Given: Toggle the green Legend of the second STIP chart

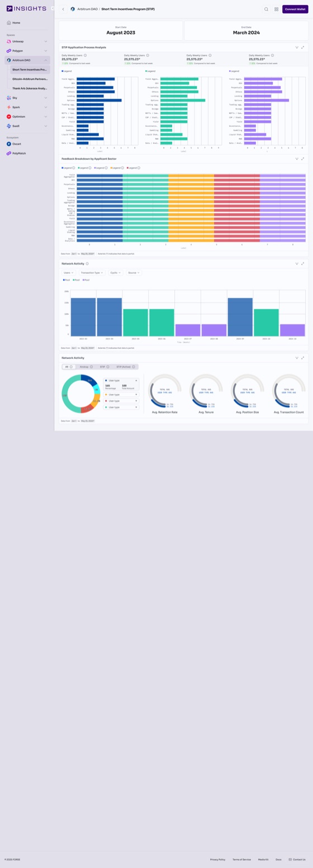Looking at the screenshot, I should coord(150,71).
